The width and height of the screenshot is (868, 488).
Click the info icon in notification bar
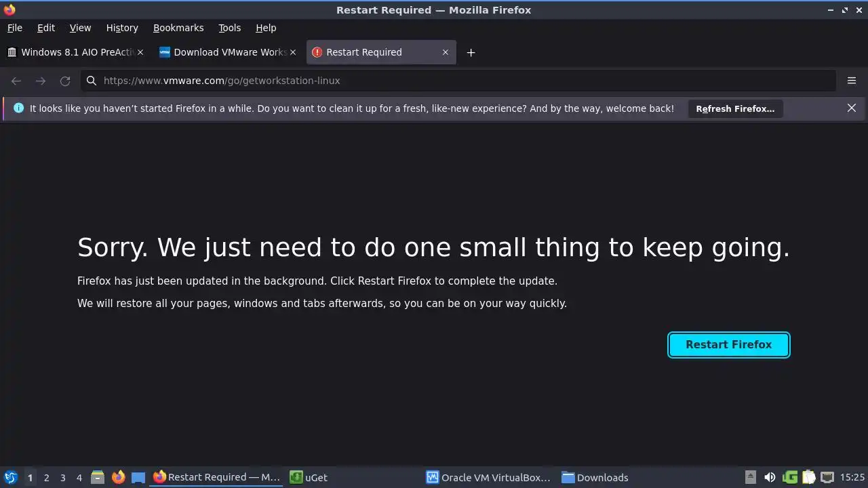pyautogui.click(x=18, y=108)
